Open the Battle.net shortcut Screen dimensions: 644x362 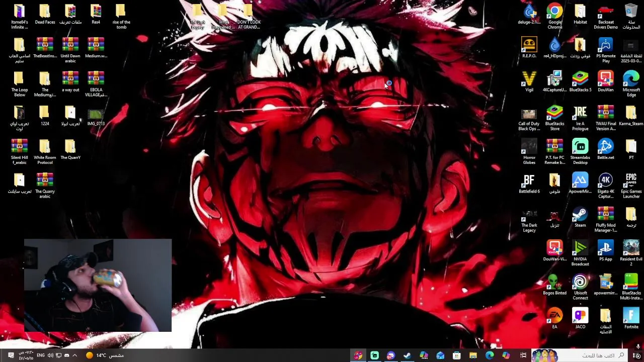coord(606,150)
